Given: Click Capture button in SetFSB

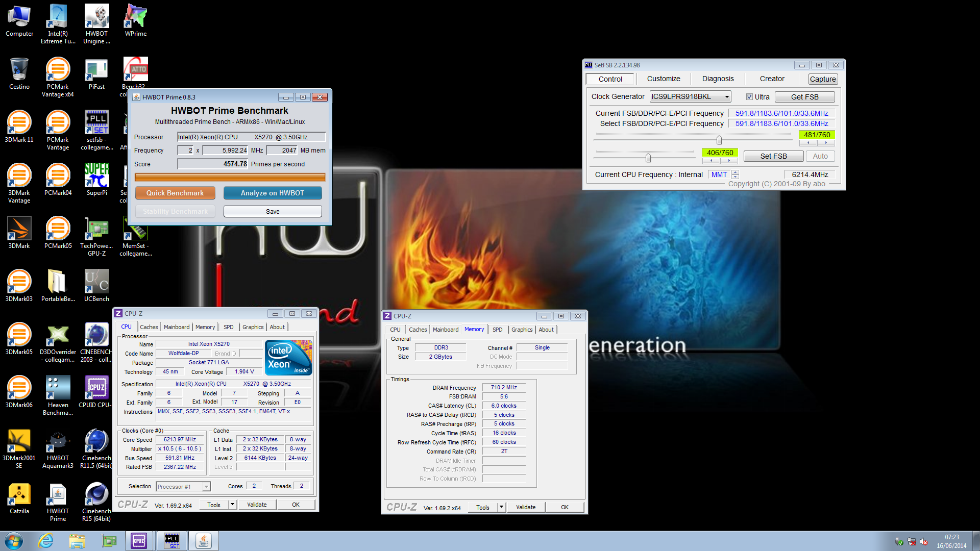Looking at the screenshot, I should click(x=823, y=79).
